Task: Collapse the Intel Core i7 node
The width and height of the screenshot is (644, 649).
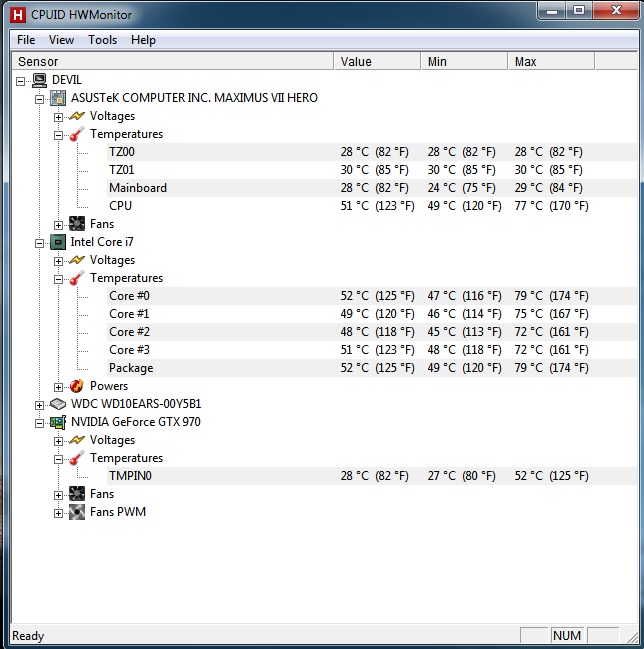Action: tap(39, 243)
